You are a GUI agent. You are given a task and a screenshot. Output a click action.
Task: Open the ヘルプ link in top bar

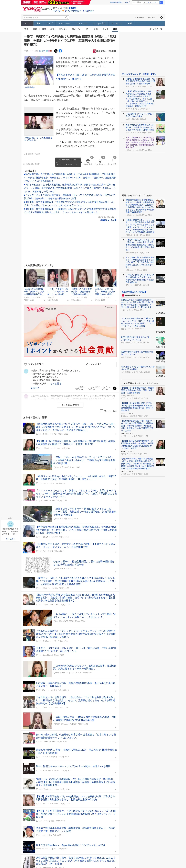pyautogui.click(x=127, y=2)
